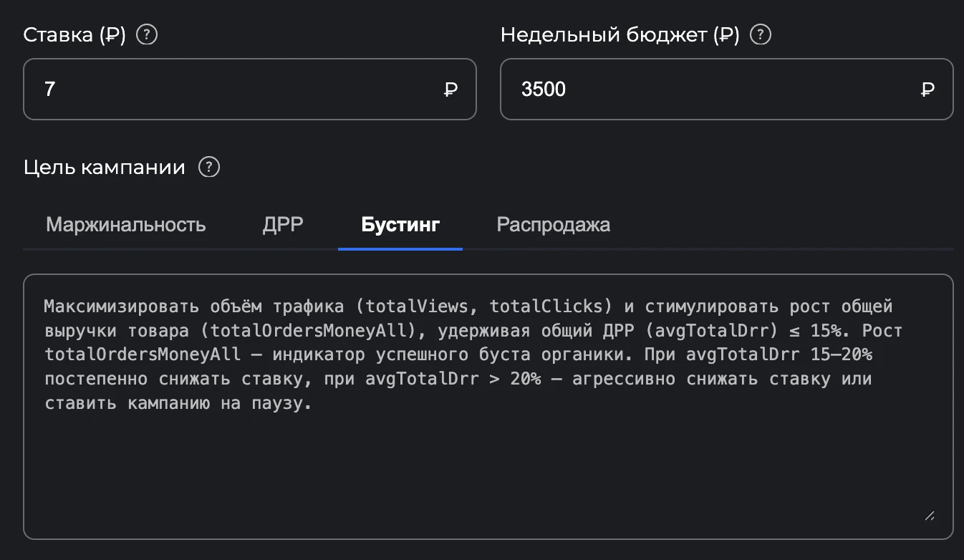Switch to the Маржинальность tab
The image size is (964, 560).
(126, 224)
